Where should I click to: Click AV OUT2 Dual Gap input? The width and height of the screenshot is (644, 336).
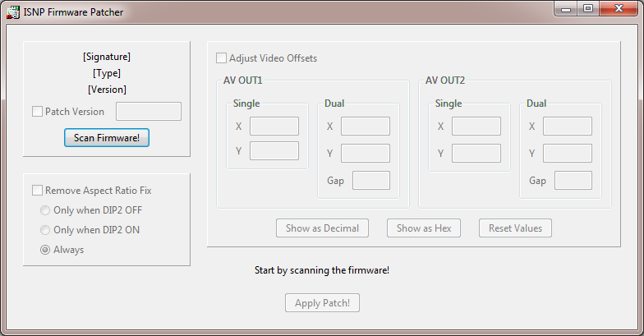coord(573,181)
